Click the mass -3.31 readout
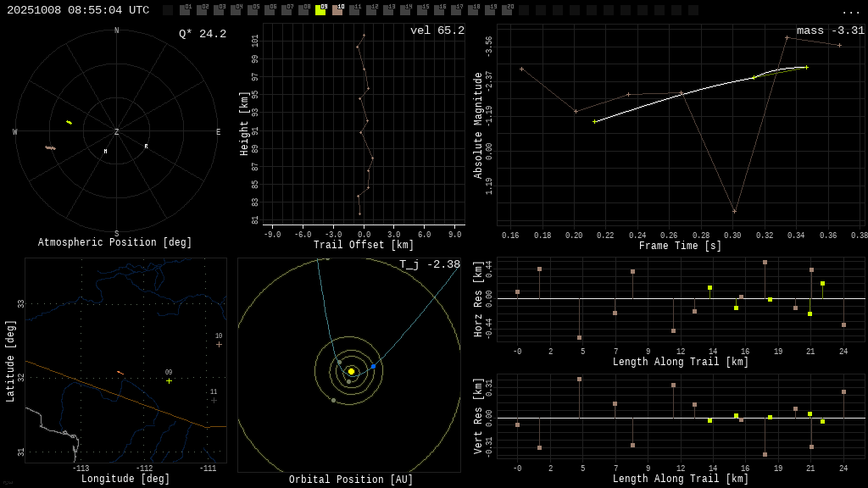The height and width of the screenshot is (488, 868). click(x=830, y=30)
